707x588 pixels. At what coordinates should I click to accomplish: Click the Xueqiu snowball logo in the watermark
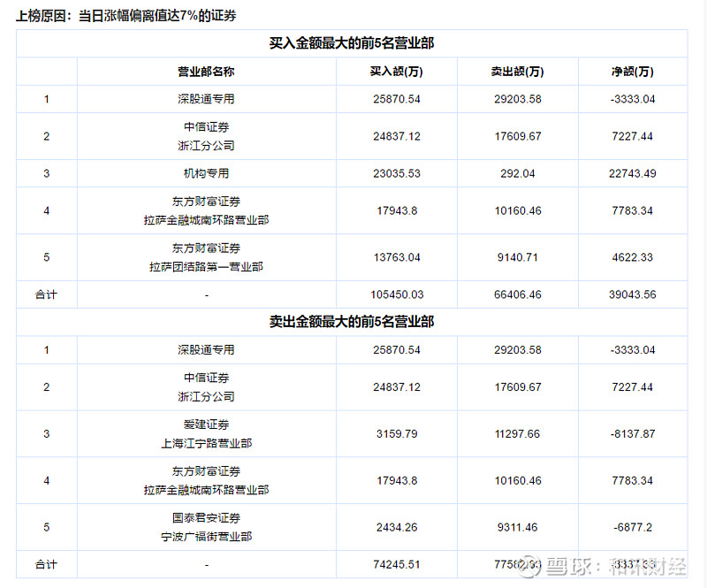[527, 567]
